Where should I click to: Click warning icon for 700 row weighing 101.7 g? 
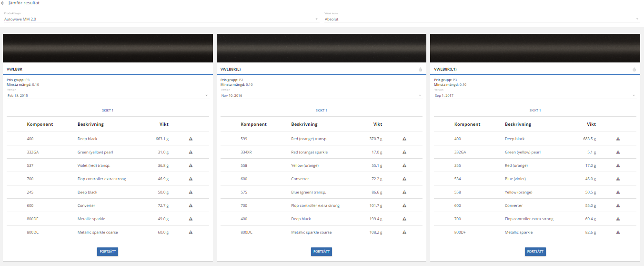pos(404,205)
